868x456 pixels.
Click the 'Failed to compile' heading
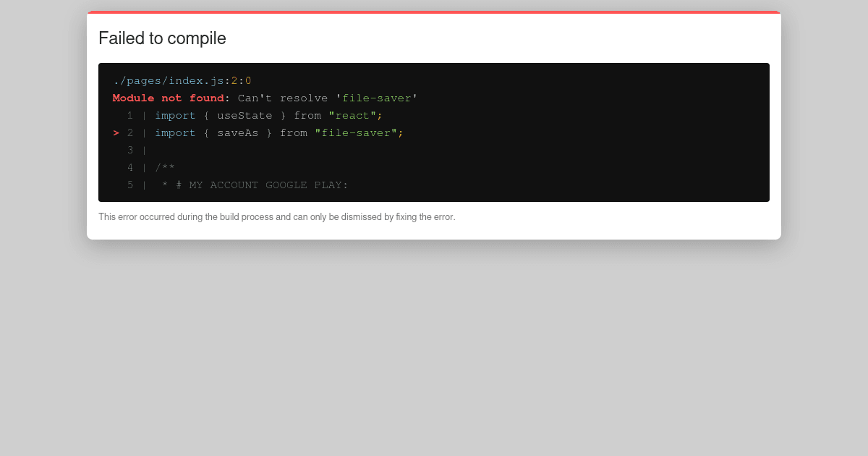[x=162, y=38]
